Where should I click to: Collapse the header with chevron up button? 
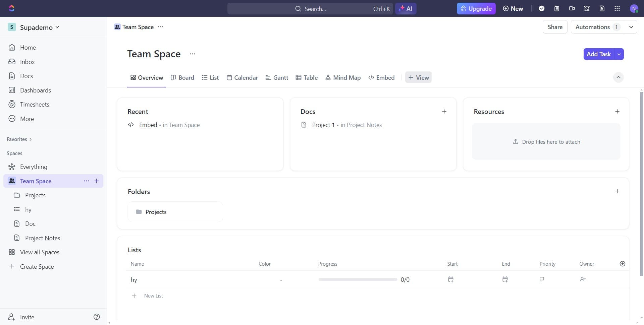pyautogui.click(x=618, y=77)
